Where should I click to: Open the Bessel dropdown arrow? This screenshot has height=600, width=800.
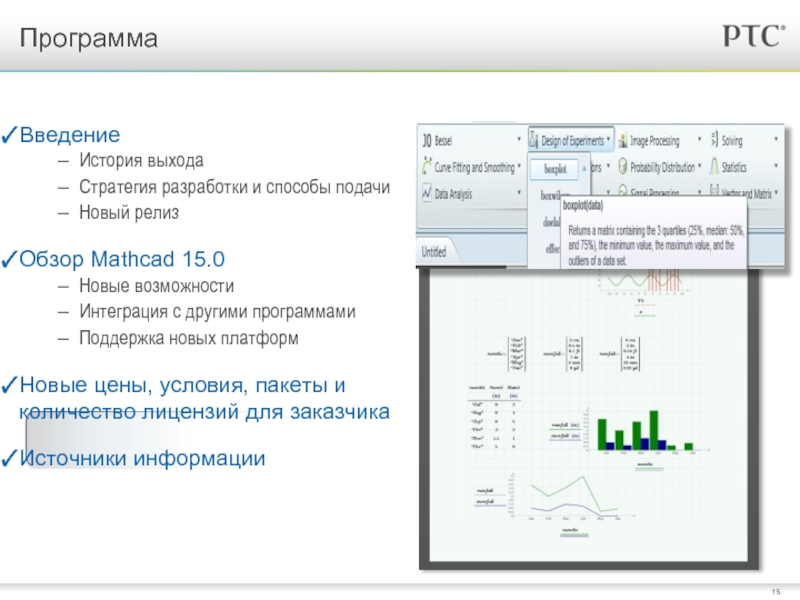(x=519, y=139)
